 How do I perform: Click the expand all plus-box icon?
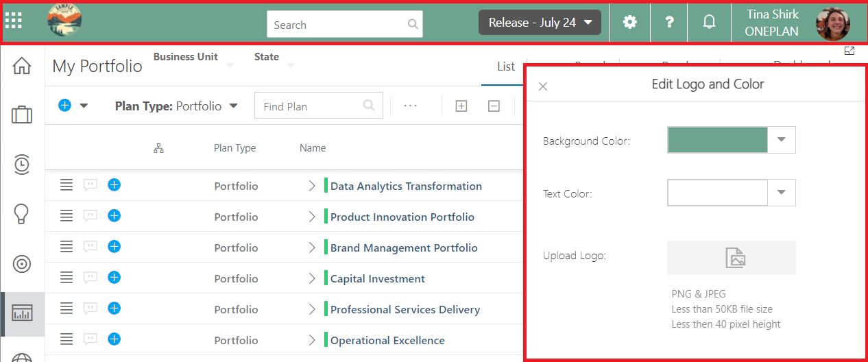(461, 106)
